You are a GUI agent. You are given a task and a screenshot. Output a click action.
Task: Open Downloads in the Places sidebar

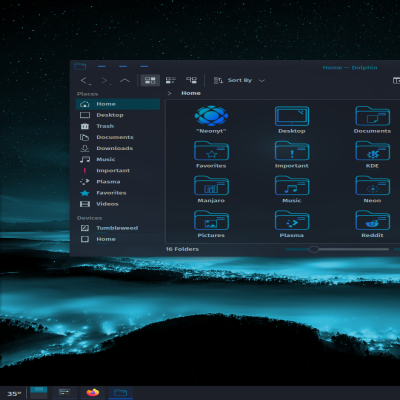coord(118,148)
